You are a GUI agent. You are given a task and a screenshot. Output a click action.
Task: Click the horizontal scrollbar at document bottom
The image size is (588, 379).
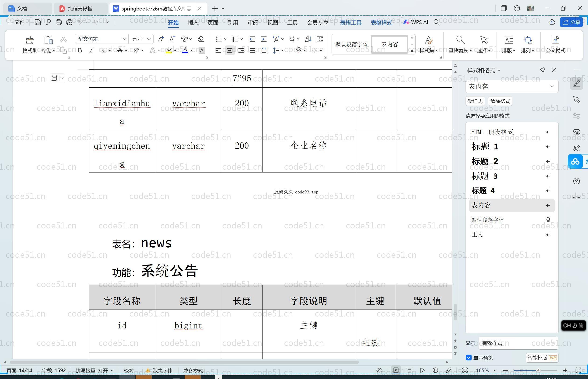[x=184, y=362]
